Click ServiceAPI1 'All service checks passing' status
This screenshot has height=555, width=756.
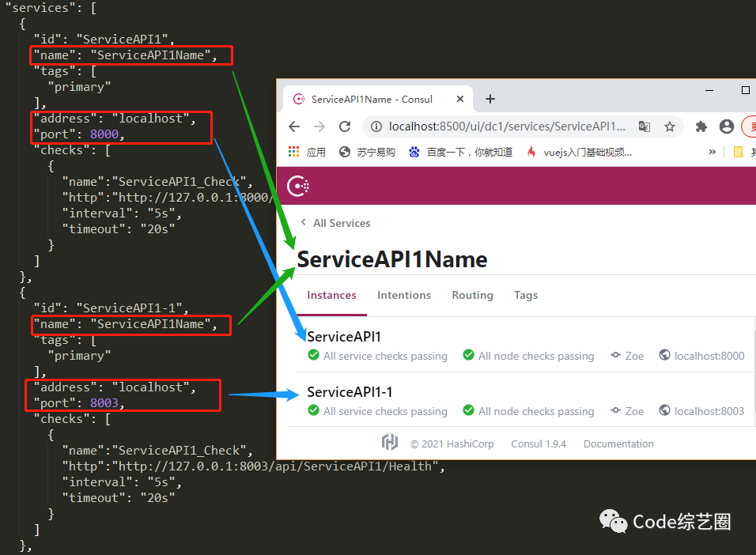377,356
